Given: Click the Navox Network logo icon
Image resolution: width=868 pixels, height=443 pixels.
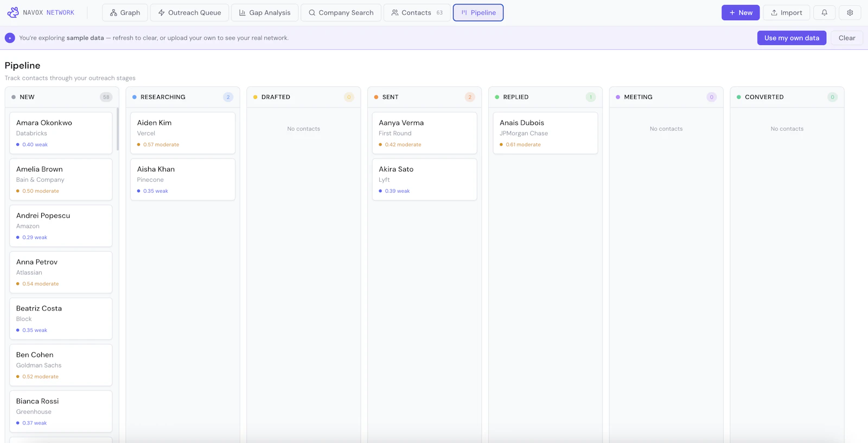Looking at the screenshot, I should 12,12.
